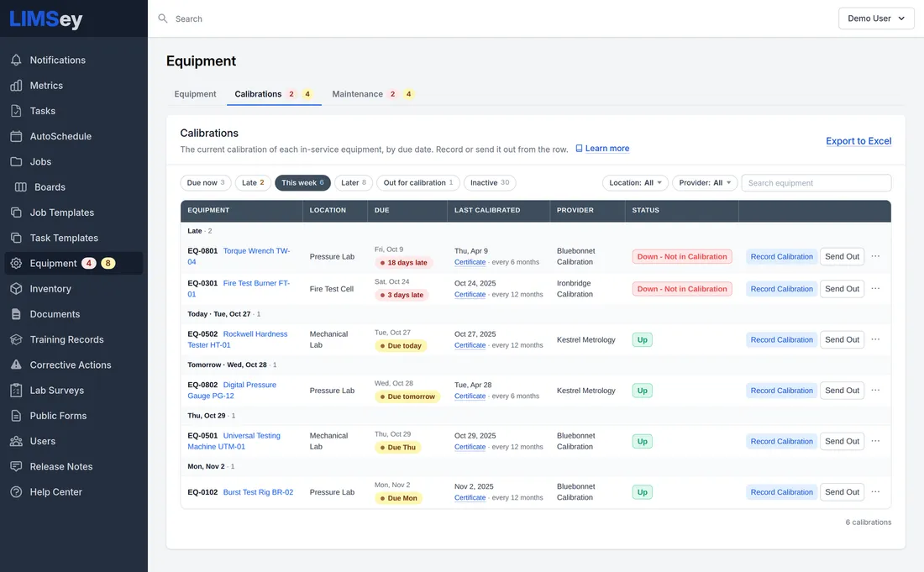Screen dimensions: 924x572
Task: Click the Metrics bar chart icon
Action: pos(17,86)
